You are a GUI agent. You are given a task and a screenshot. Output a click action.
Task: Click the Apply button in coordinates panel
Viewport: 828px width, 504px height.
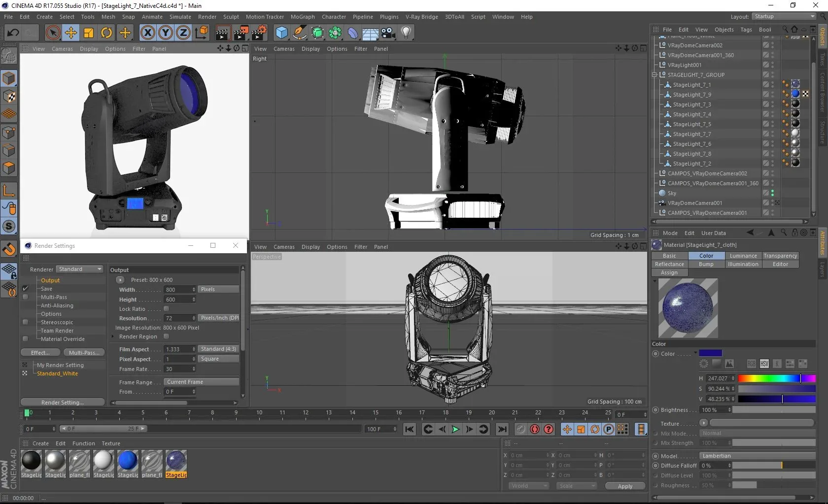pyautogui.click(x=625, y=486)
